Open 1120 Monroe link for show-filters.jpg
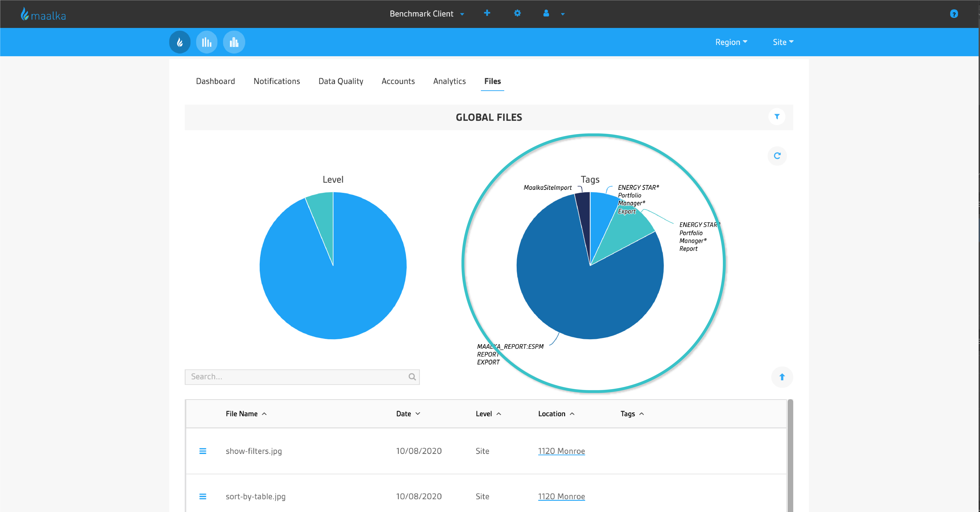The width and height of the screenshot is (980, 512). tap(561, 451)
